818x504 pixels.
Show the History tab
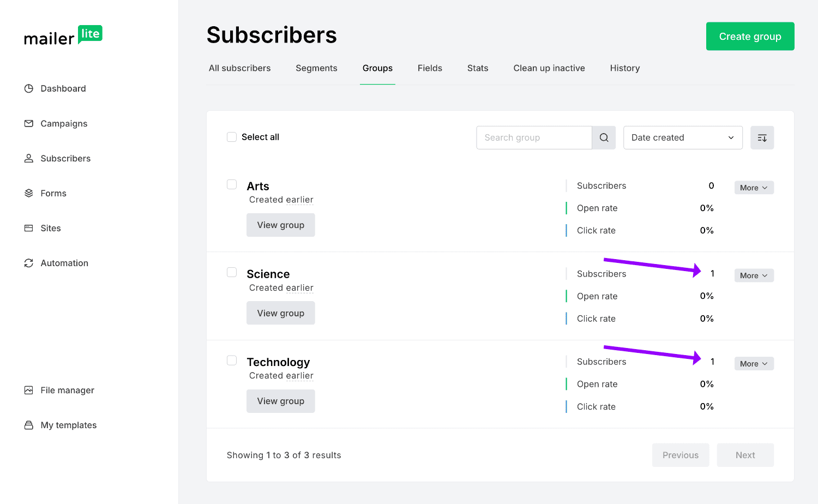click(x=625, y=68)
